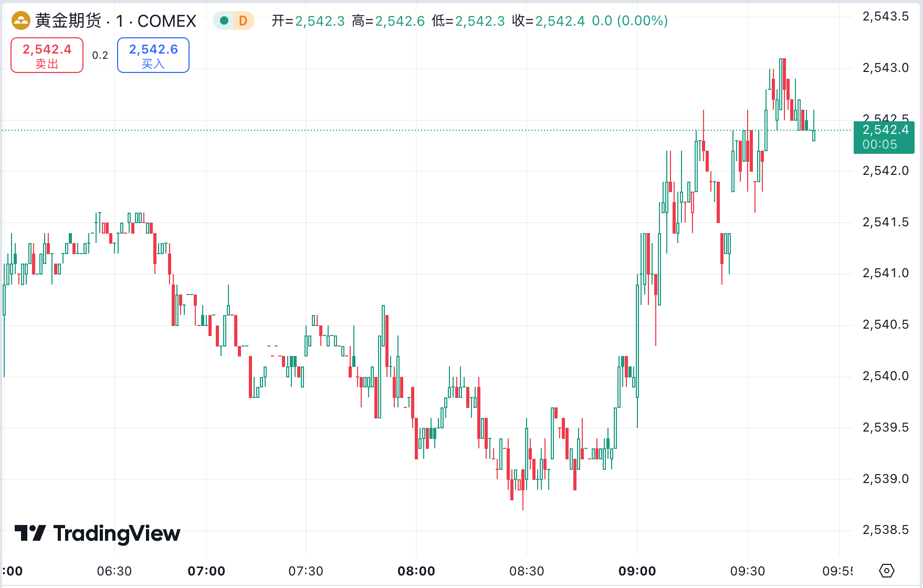Click the 2,542.4 sell (卖出) button
This screenshot has width=923, height=588.
click(47, 55)
